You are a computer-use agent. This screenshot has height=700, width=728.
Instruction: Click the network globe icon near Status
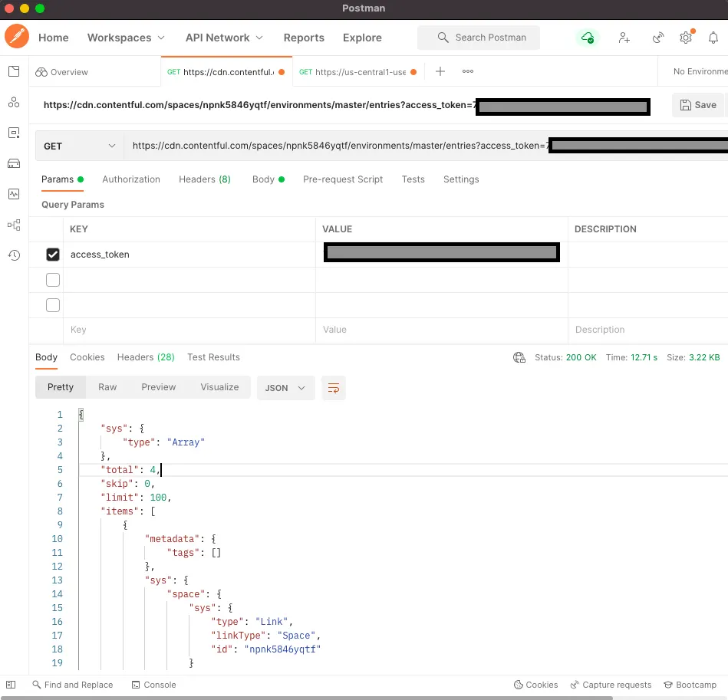coord(519,357)
